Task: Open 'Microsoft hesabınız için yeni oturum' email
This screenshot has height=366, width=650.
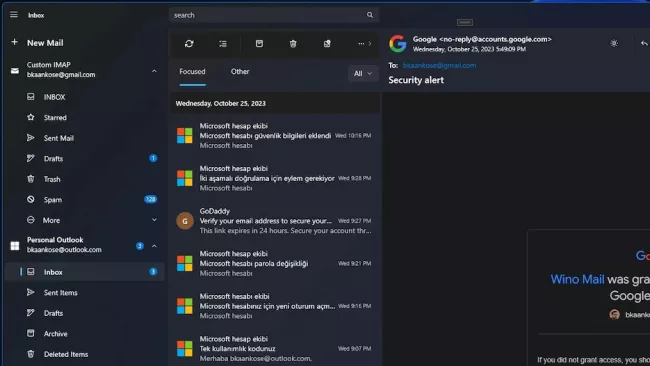Action: [275, 306]
